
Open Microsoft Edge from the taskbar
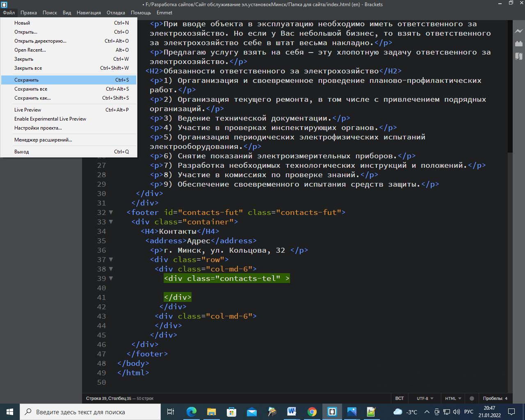[192, 412]
